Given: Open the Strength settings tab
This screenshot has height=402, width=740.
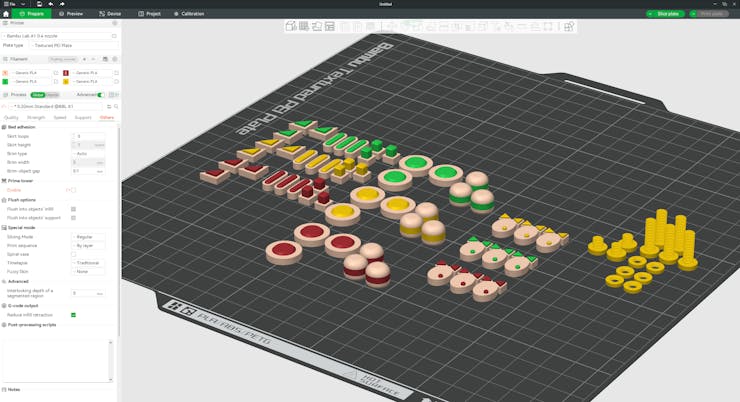Looking at the screenshot, I should (x=36, y=117).
